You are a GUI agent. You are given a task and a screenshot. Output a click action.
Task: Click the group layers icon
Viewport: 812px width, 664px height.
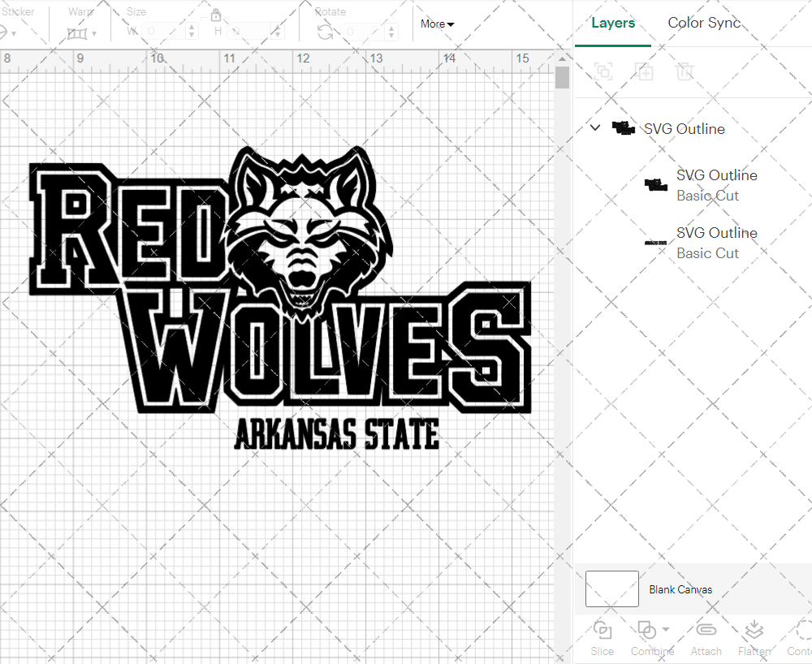click(603, 71)
